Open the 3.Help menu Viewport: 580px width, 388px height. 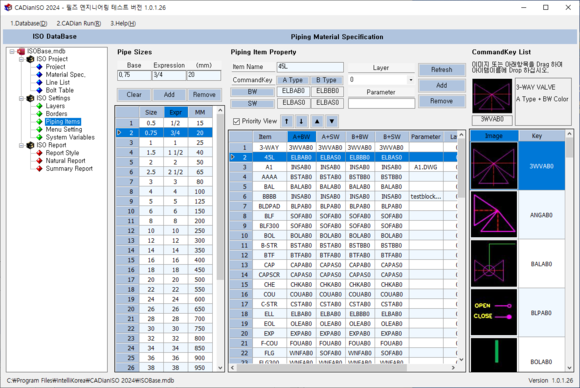[x=123, y=23]
